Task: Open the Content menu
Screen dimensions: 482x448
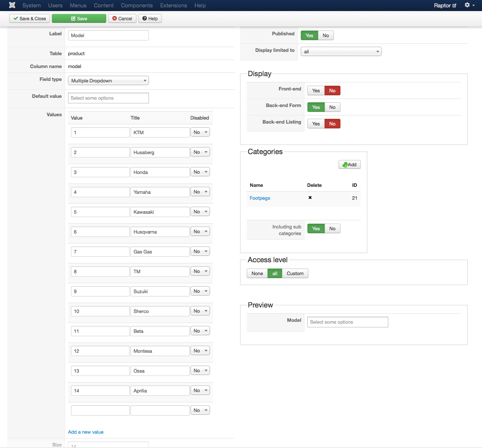Action: pyautogui.click(x=104, y=6)
